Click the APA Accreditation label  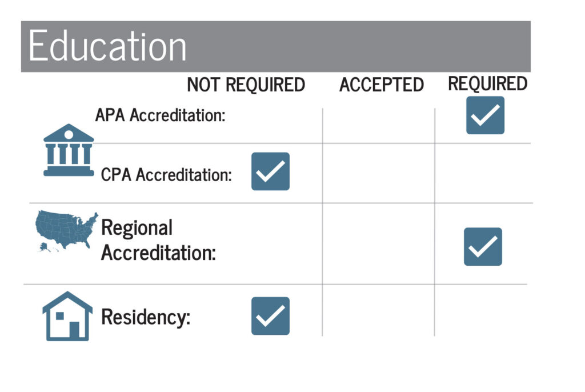160,115
